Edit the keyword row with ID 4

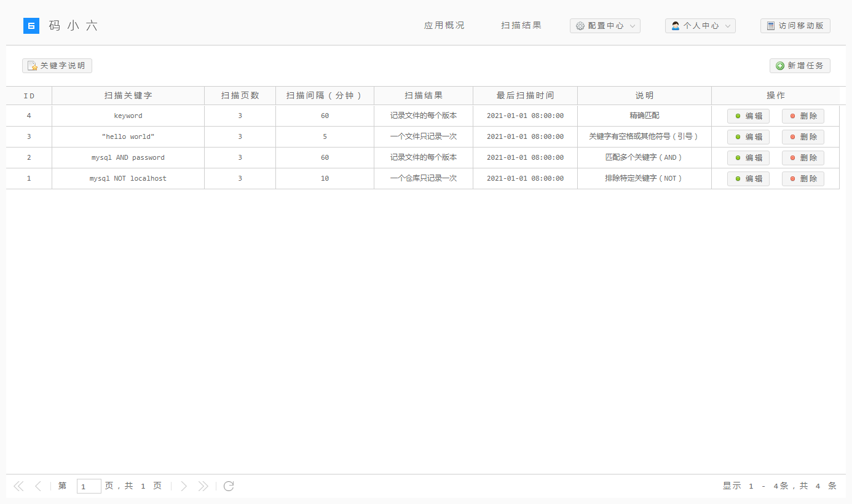[x=748, y=116]
